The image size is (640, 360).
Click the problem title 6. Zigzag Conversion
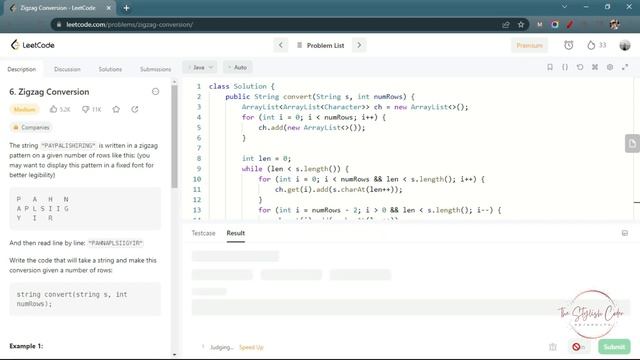(49, 92)
